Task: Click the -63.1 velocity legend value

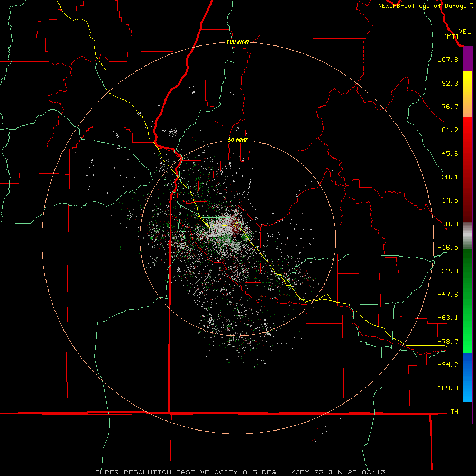Action: point(448,318)
